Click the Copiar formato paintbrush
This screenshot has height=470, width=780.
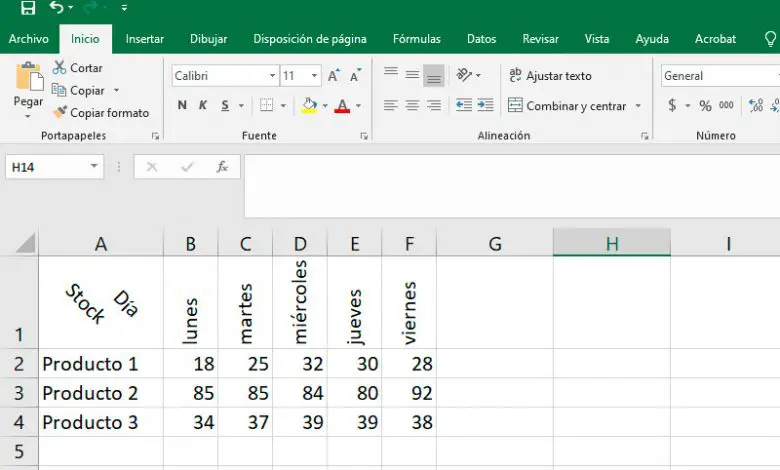60,113
